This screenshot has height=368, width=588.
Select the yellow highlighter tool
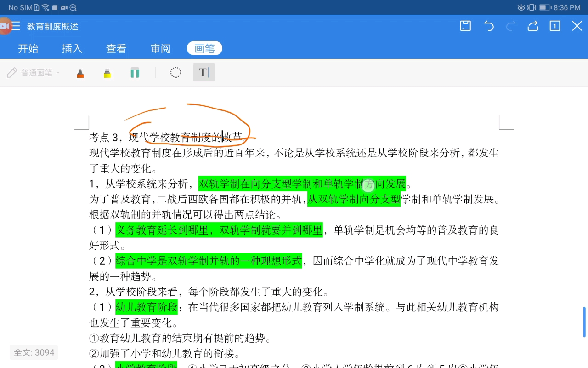click(107, 73)
